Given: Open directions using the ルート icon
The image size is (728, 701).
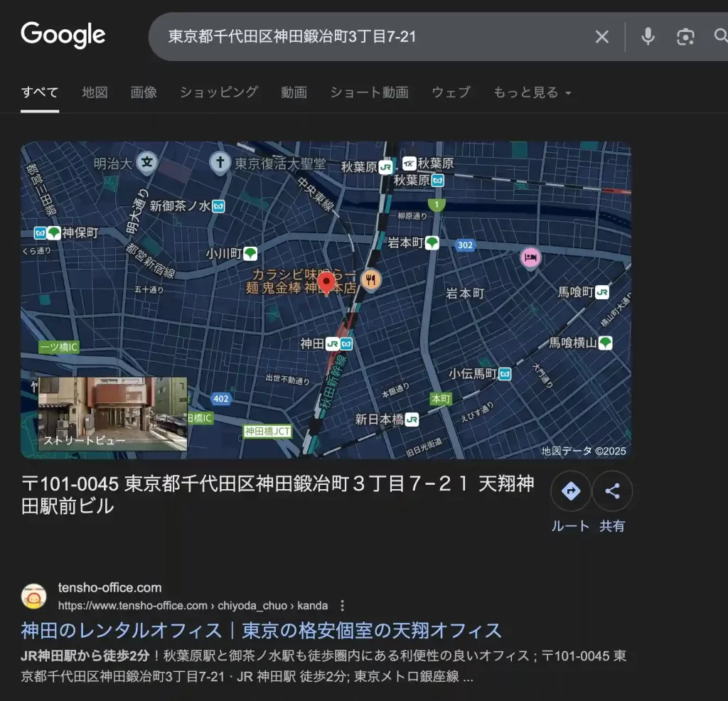Looking at the screenshot, I should click(x=570, y=491).
